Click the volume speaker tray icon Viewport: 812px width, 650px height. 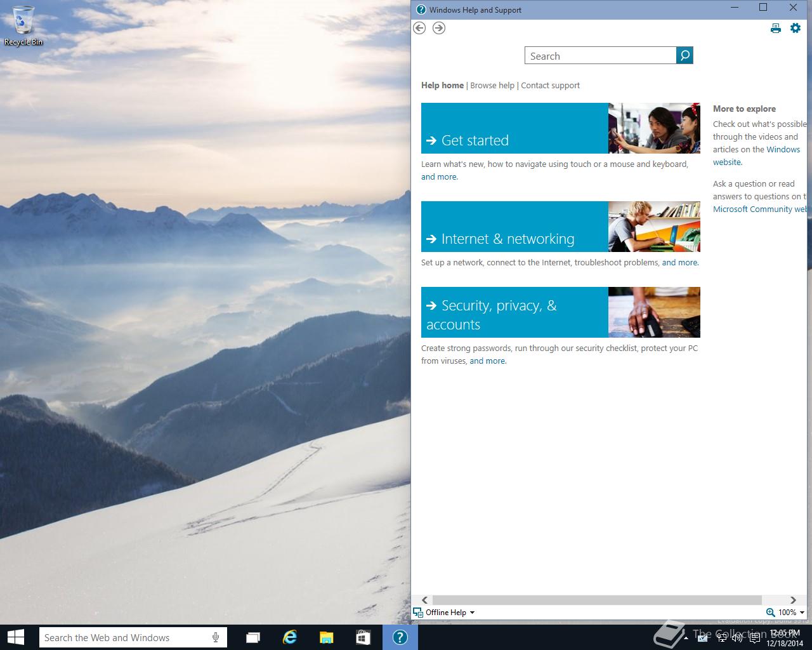[x=737, y=638]
